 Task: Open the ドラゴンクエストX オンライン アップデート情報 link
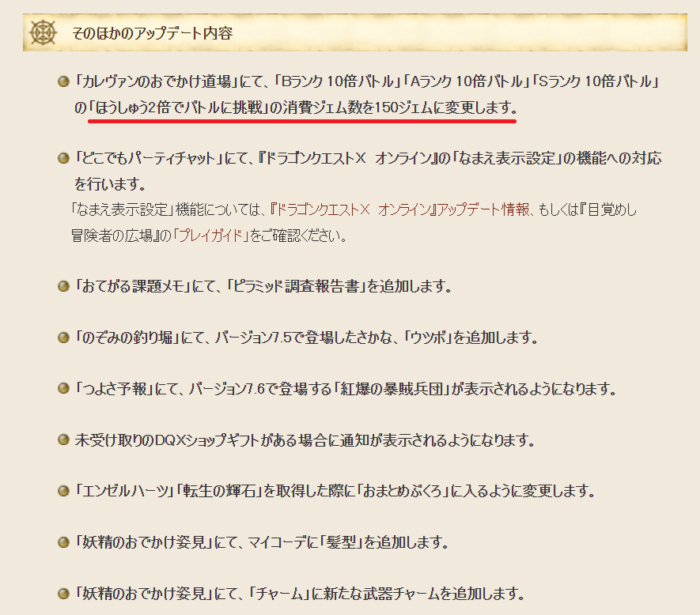[400, 209]
